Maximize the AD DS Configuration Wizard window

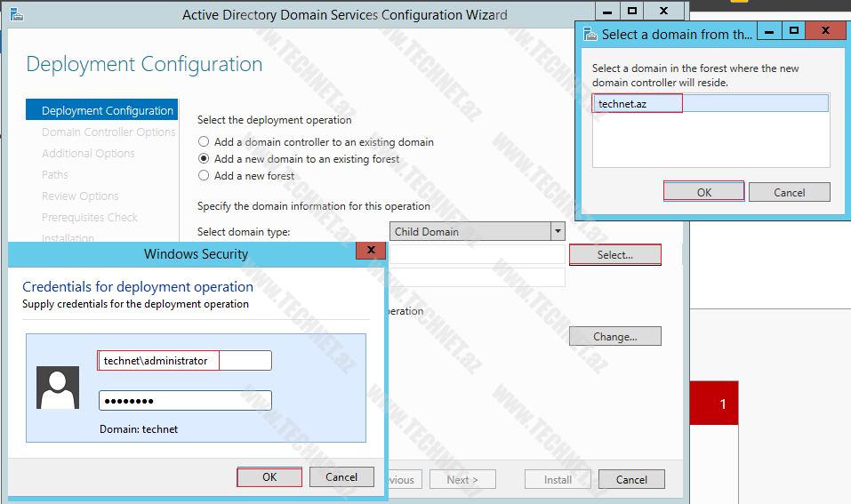point(632,12)
